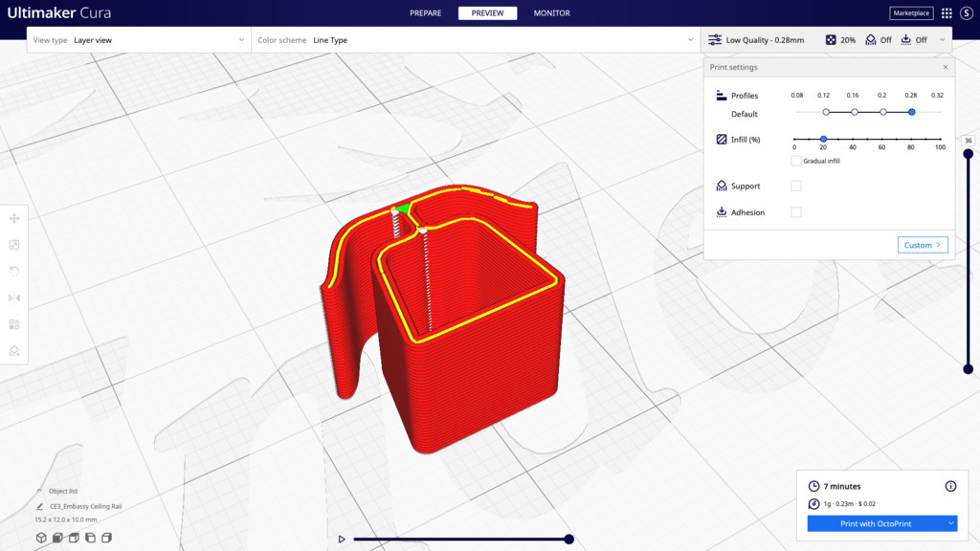Click the Profiles layer height icon

point(722,95)
